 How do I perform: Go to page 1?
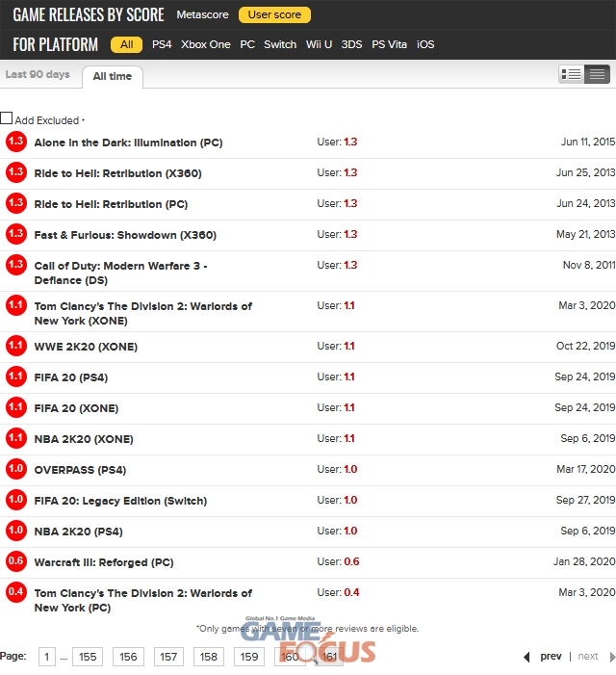click(46, 657)
